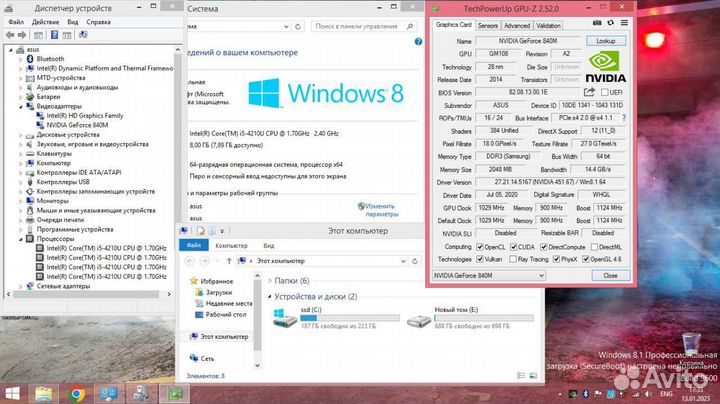This screenshot has width=720, height=404.
Task: Switch to the Advanced tab in GPU-Z
Action: coord(517,26)
